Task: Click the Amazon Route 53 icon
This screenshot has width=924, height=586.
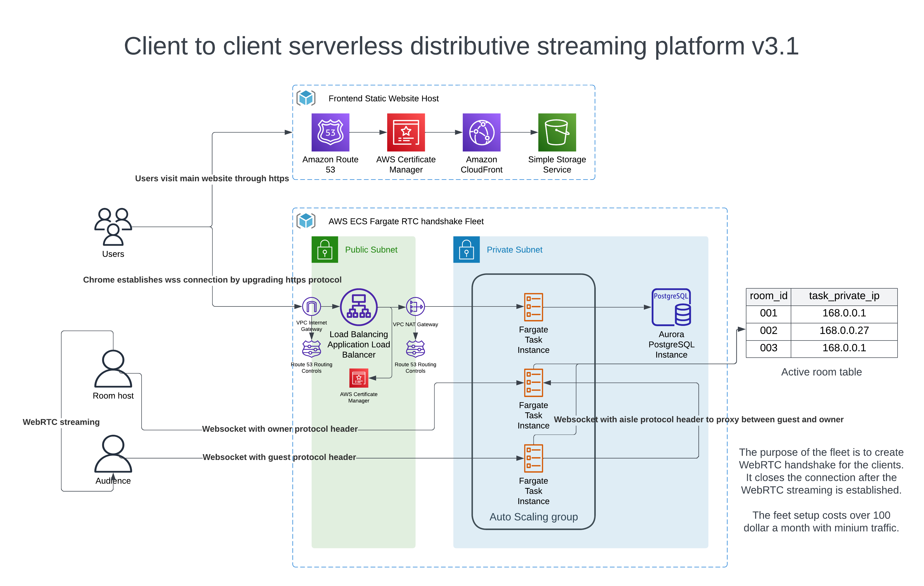Action: click(x=330, y=132)
